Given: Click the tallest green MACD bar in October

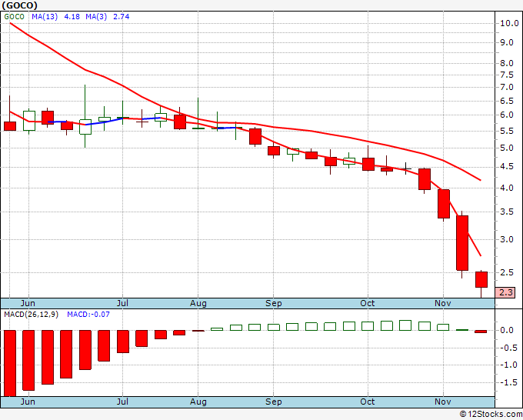Looking at the screenshot, I should pyautogui.click(x=405, y=325).
